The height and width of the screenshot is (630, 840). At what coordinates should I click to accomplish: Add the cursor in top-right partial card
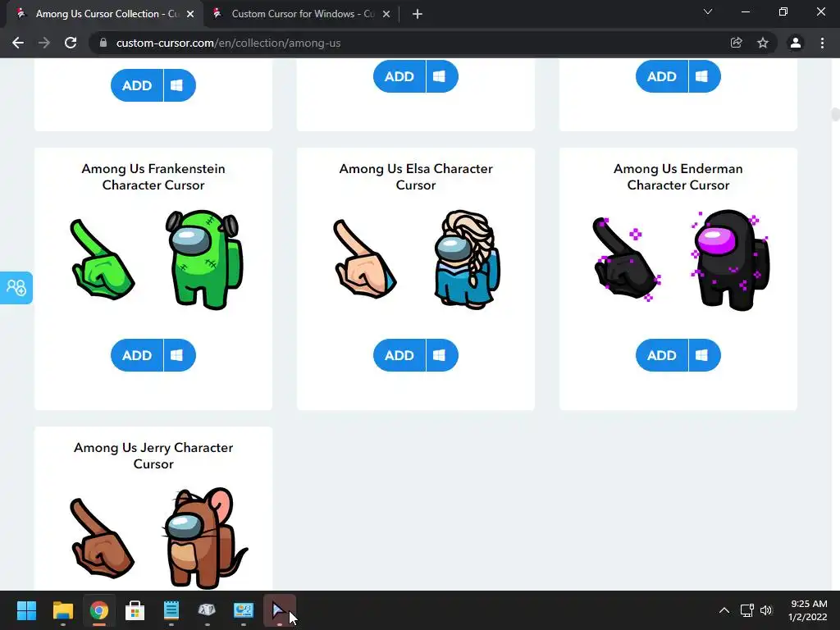(x=662, y=76)
